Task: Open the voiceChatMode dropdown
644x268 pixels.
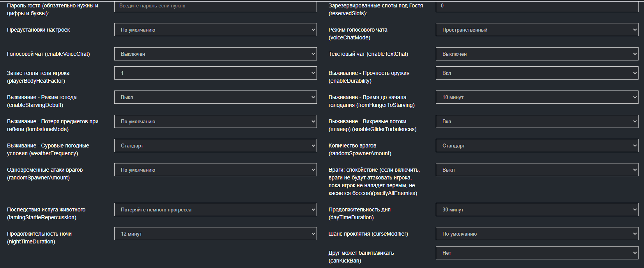Action: [536, 30]
